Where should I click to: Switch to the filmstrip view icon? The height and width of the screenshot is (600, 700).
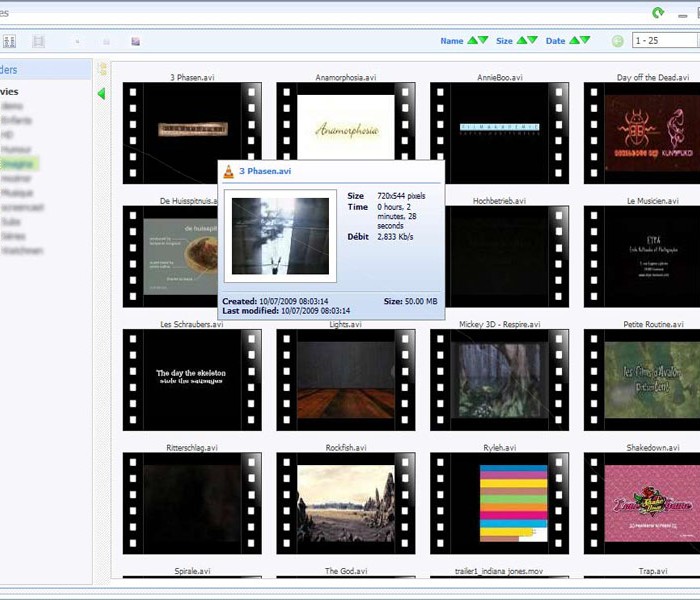[x=38, y=42]
